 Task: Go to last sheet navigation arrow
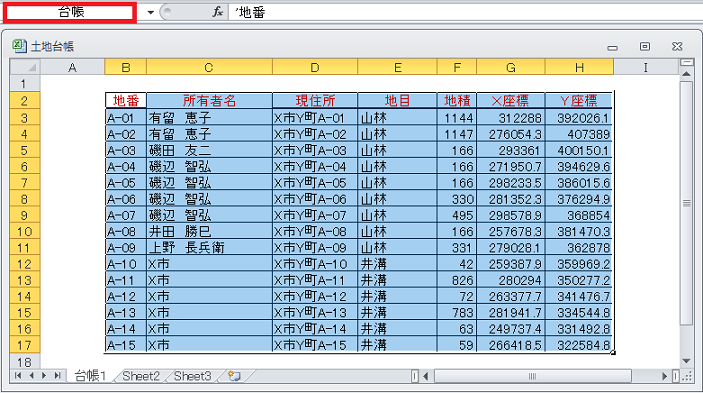coord(57,376)
